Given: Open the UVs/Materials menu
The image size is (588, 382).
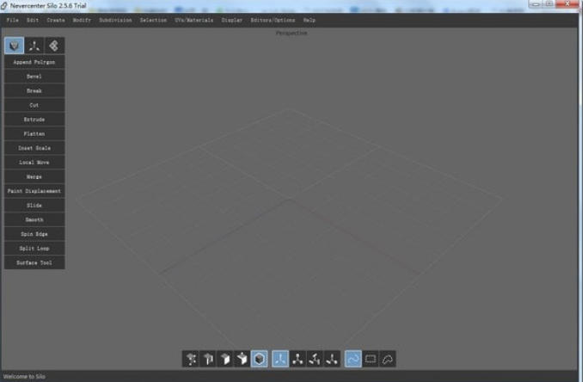Looking at the screenshot, I should coord(194,19).
